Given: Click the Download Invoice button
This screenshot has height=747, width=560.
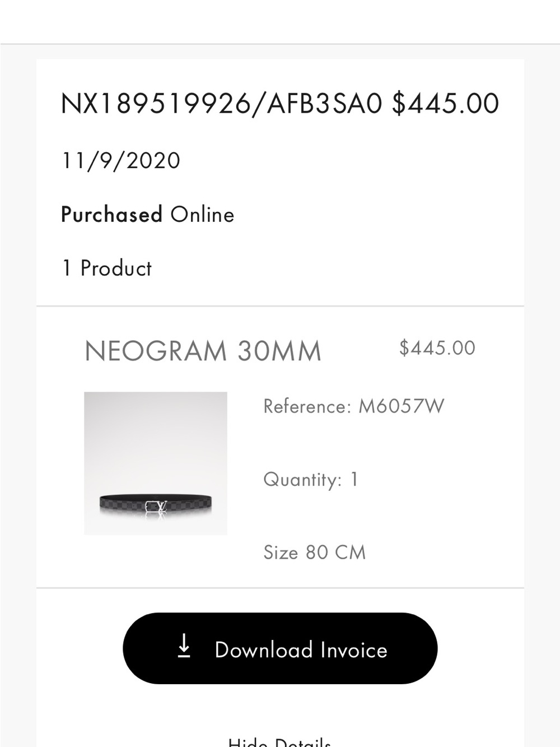Looking at the screenshot, I should coord(280,648).
